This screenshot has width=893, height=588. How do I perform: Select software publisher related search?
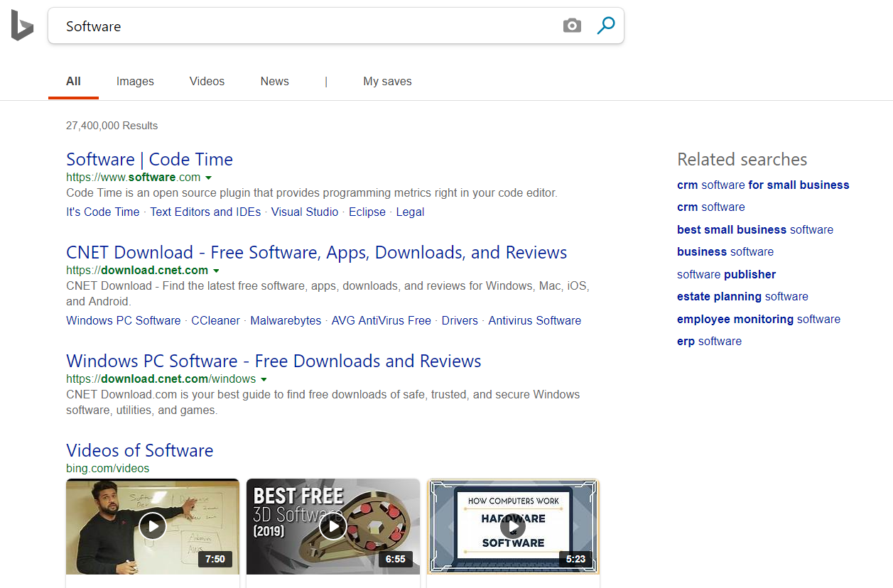click(726, 274)
